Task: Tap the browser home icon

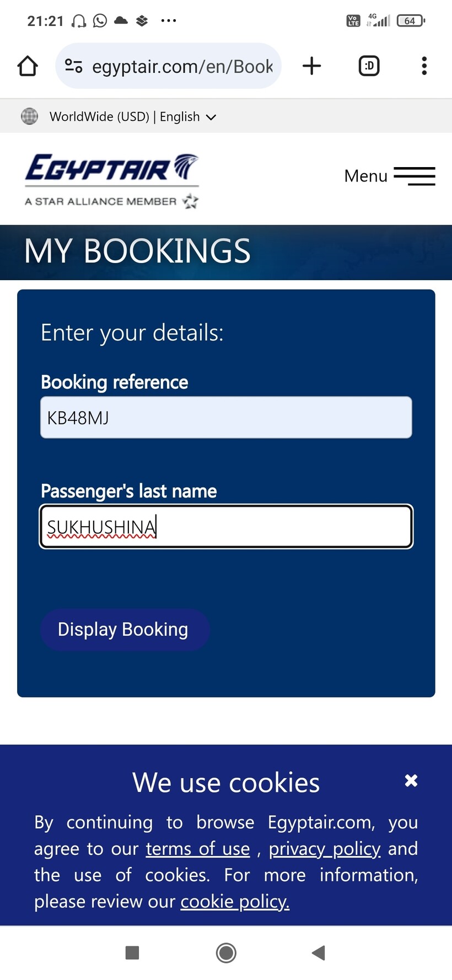Action: pyautogui.click(x=28, y=66)
